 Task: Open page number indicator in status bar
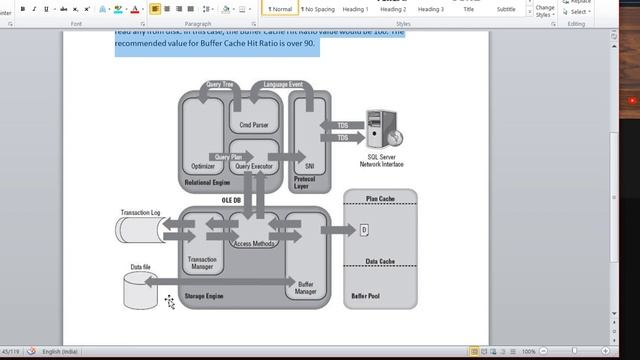tap(11, 351)
